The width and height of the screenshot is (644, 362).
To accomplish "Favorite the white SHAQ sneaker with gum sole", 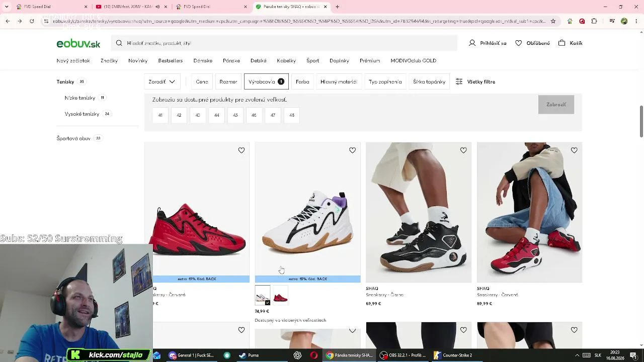I will point(352,150).
